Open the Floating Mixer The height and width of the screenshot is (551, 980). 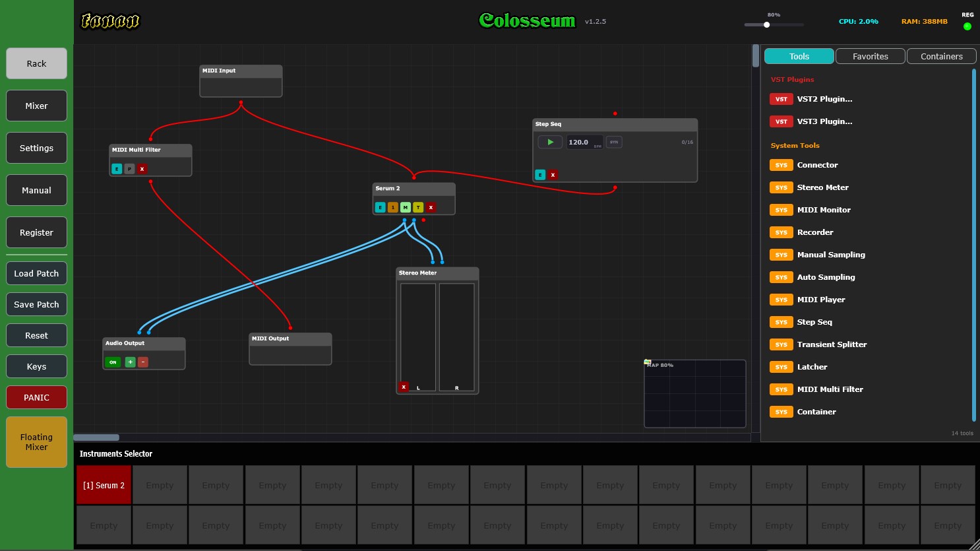click(x=36, y=442)
